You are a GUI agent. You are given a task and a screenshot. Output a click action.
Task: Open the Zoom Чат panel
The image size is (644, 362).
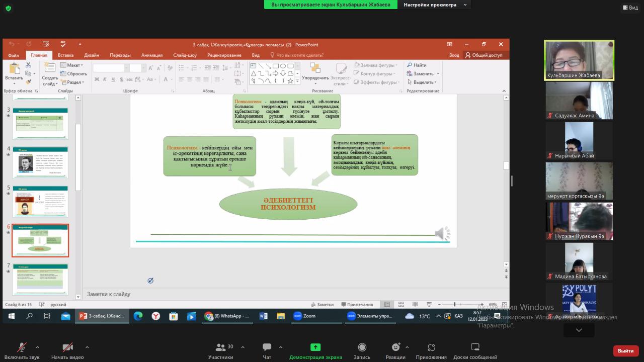(x=267, y=348)
